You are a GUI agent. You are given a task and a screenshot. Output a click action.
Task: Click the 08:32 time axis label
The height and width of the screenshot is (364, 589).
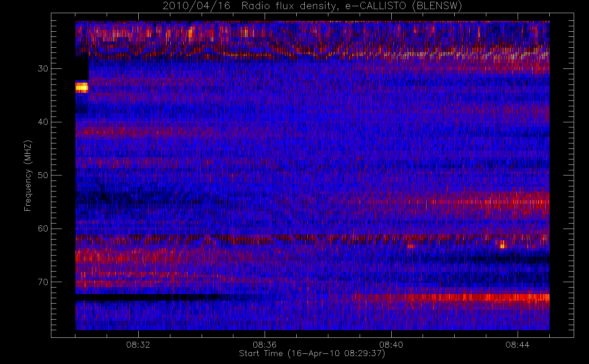click(138, 345)
